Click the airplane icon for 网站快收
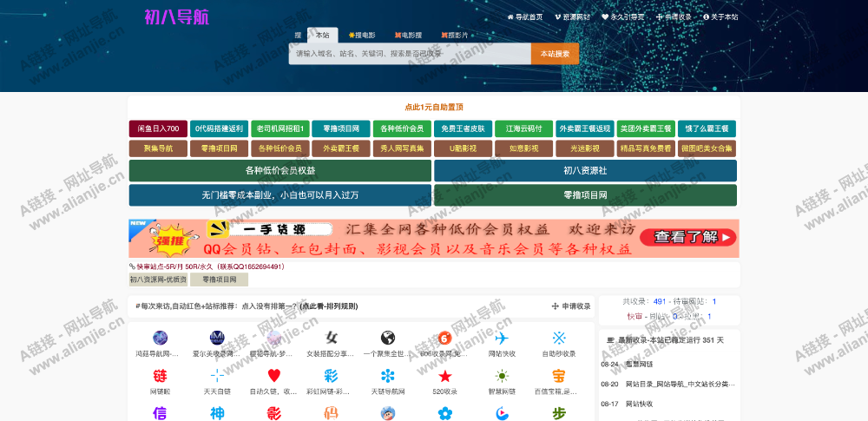The width and height of the screenshot is (868, 421). coord(502,338)
